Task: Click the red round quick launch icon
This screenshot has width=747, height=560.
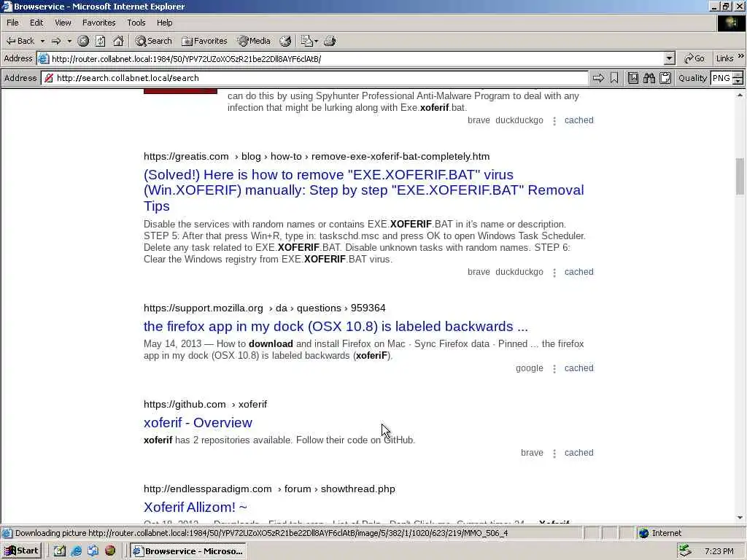Action: [x=110, y=551]
